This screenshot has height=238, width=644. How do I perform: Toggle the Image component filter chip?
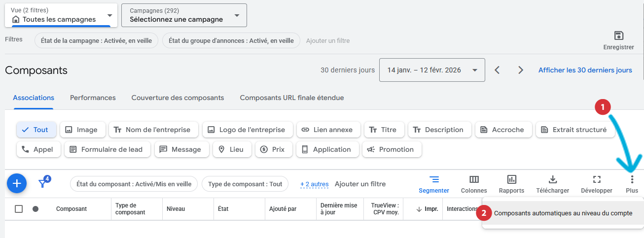click(82, 130)
